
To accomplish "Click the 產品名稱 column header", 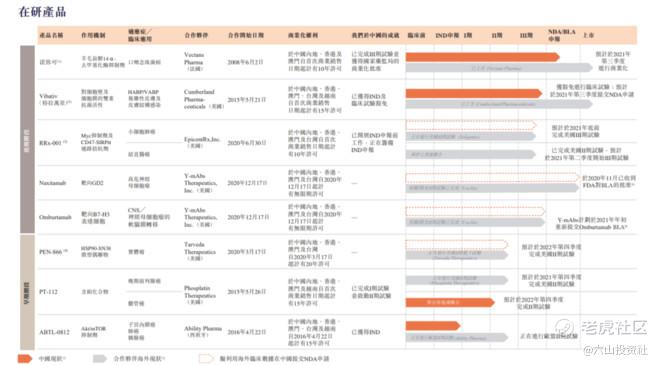I will point(51,35).
